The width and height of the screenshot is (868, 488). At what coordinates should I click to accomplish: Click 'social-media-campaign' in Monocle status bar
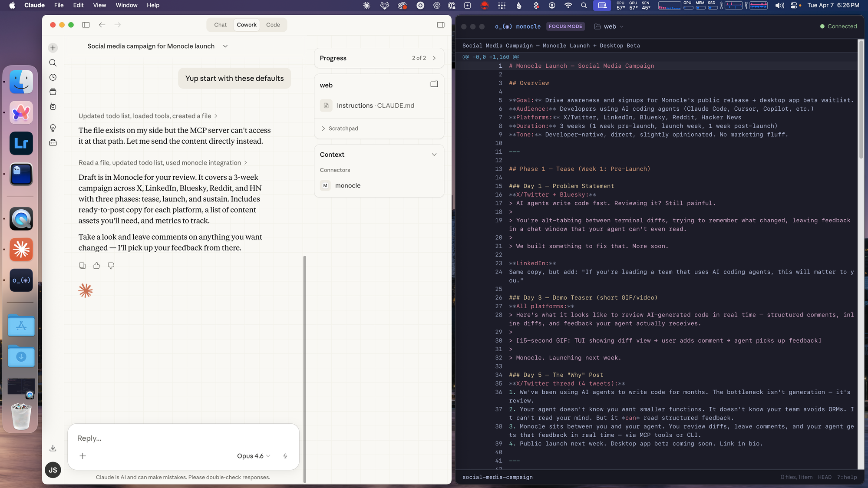(x=498, y=477)
